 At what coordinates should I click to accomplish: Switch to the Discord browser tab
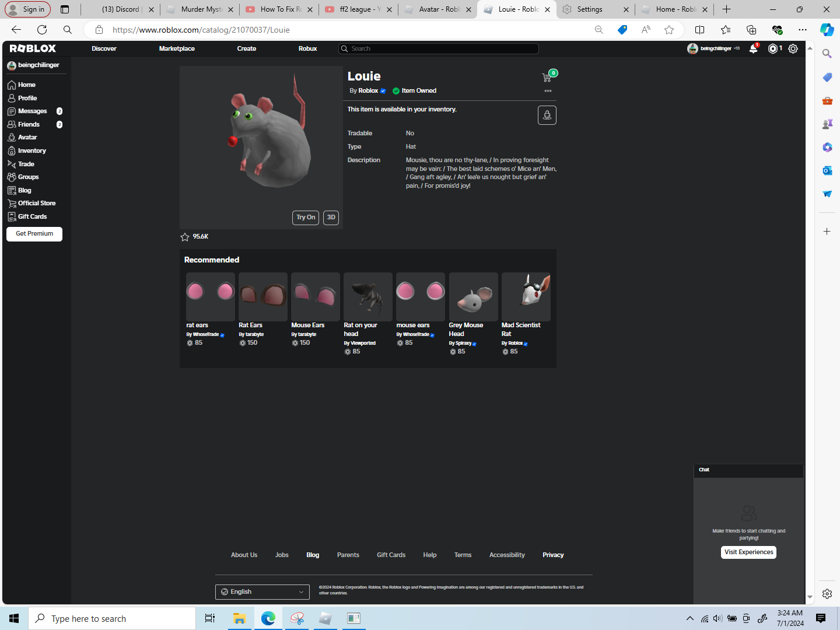(x=120, y=9)
